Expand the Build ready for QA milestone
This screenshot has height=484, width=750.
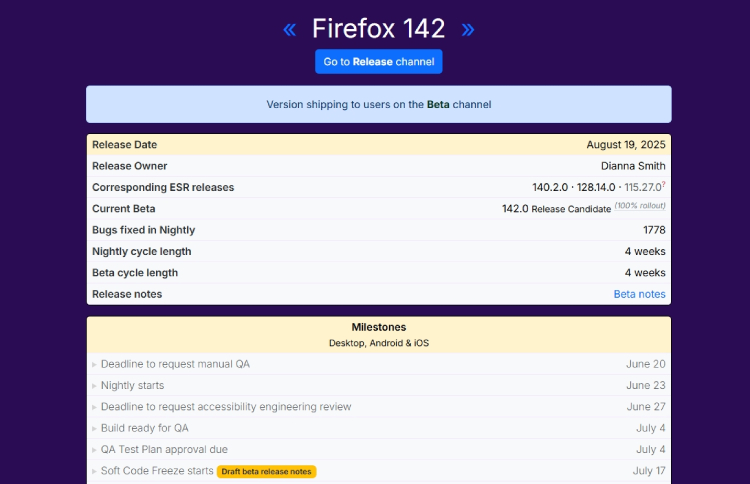[x=141, y=428]
